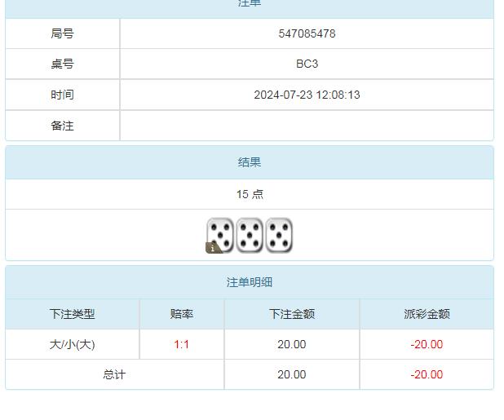The image size is (504, 420).
Task: Click the 派彩金额 column header
Action: click(x=427, y=314)
